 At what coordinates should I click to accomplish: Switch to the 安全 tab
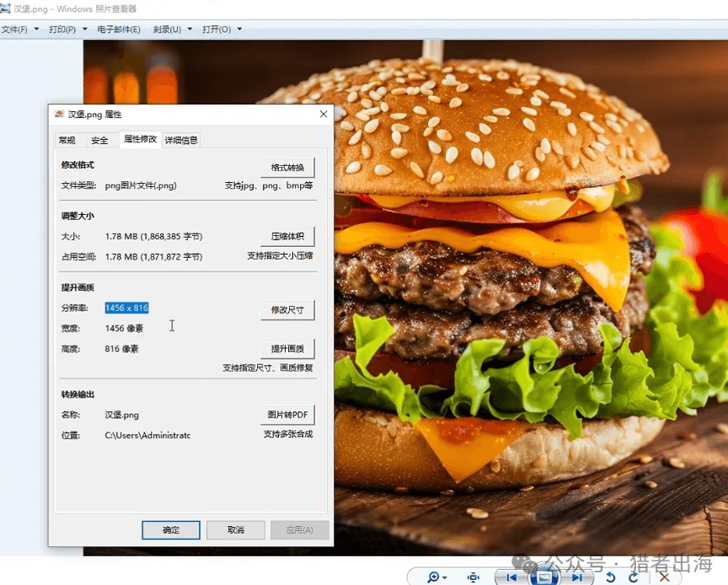(100, 140)
